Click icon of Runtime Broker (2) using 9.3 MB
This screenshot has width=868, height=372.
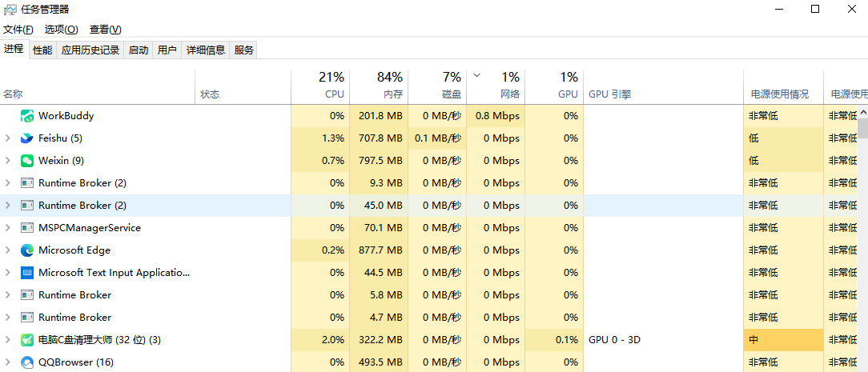(x=27, y=183)
